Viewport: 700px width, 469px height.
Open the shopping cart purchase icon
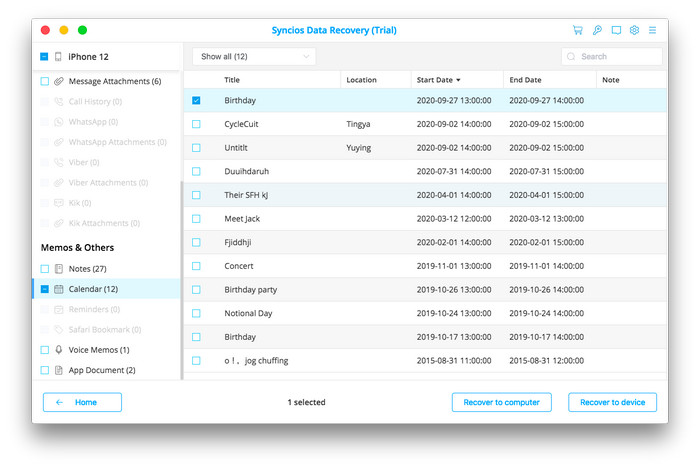(578, 30)
